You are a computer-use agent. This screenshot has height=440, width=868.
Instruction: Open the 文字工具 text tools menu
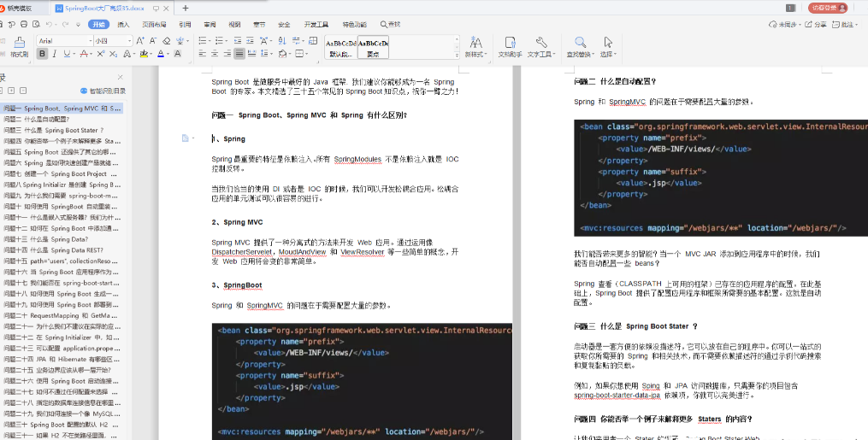click(x=541, y=47)
